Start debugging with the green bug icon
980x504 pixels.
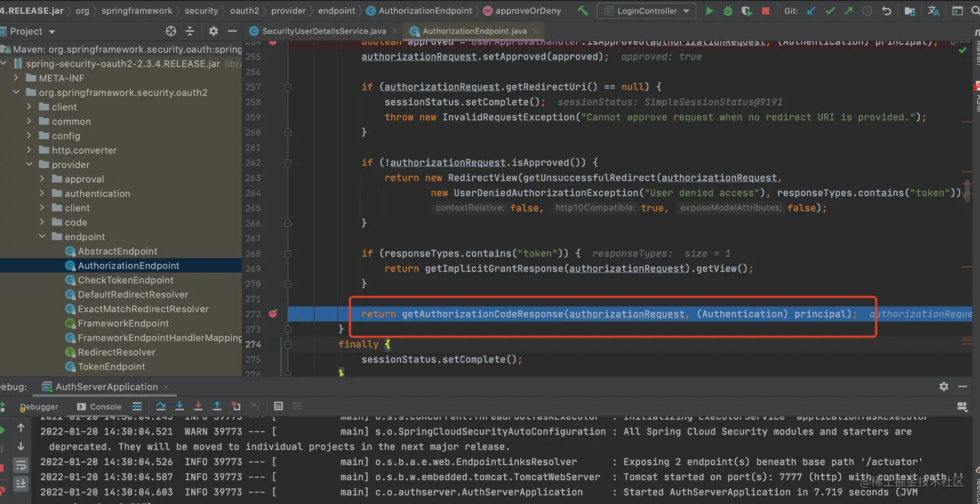pos(728,11)
